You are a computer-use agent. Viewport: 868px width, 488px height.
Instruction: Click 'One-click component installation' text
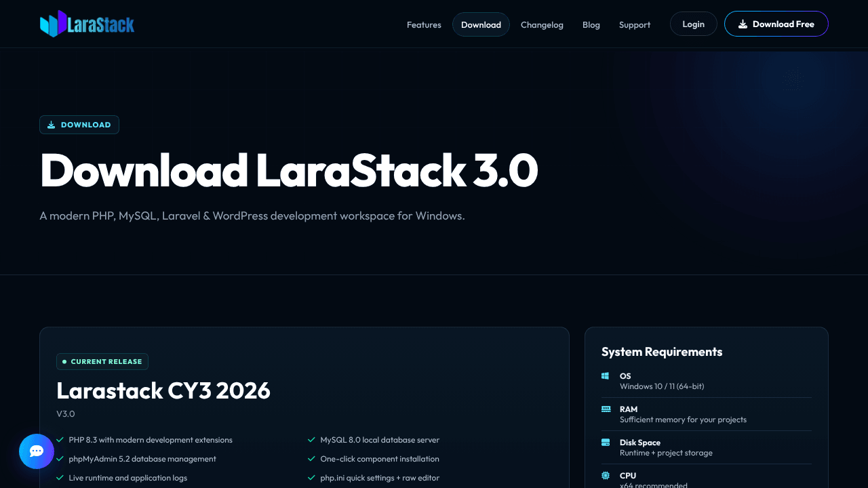click(x=380, y=459)
